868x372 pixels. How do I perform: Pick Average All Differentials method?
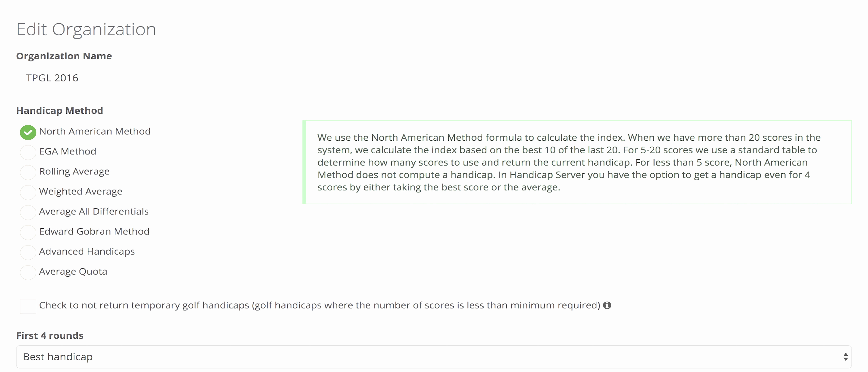click(x=28, y=212)
